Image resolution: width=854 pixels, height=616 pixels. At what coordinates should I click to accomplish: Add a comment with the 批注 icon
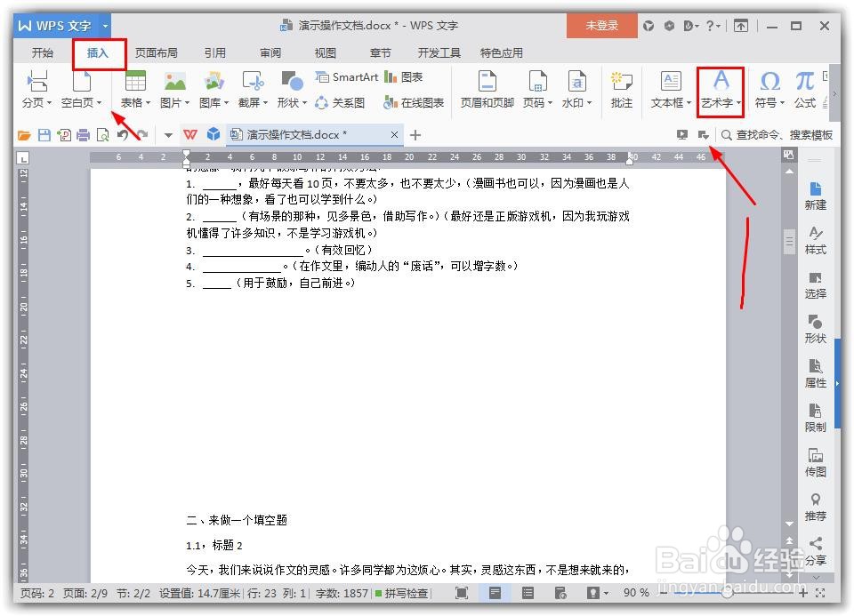[x=621, y=92]
